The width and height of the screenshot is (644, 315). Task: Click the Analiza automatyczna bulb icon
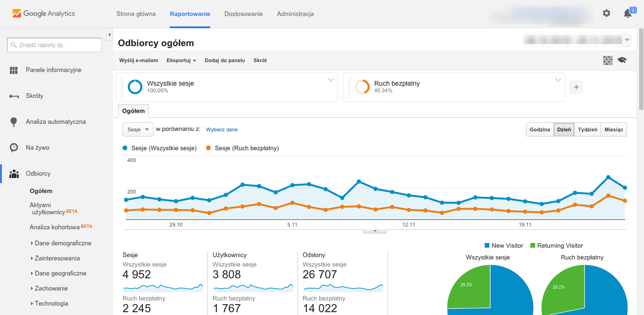[14, 122]
